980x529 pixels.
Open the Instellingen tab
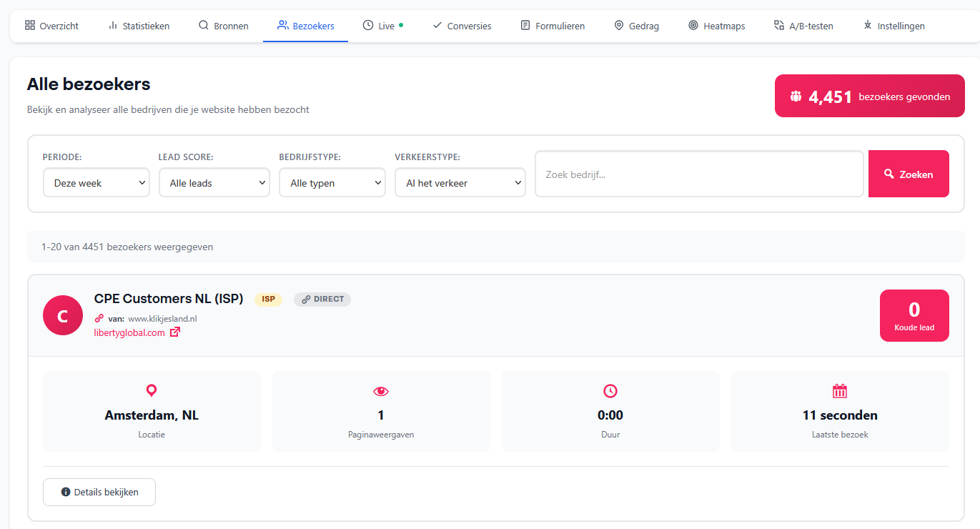click(894, 26)
